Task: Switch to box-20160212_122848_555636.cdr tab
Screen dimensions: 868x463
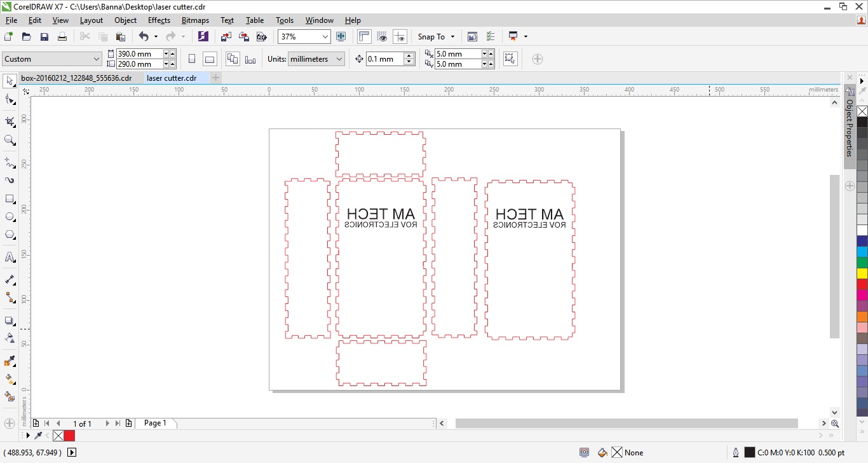Action: [76, 78]
